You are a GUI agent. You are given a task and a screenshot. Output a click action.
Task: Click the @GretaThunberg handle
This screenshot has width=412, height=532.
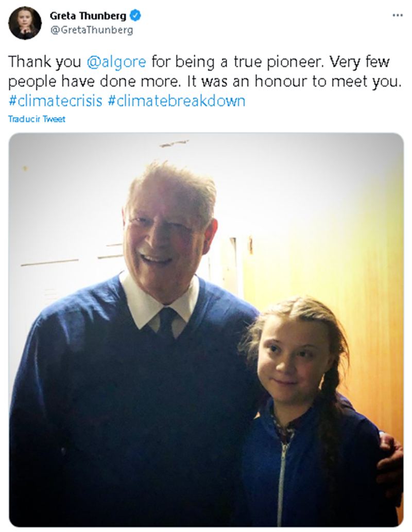click(x=91, y=30)
